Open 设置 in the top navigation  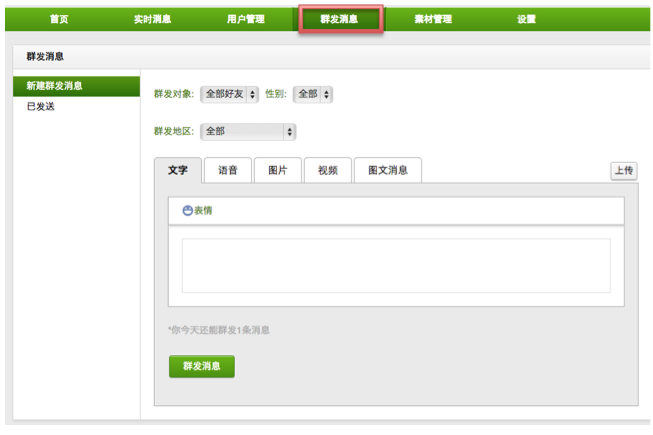[526, 19]
